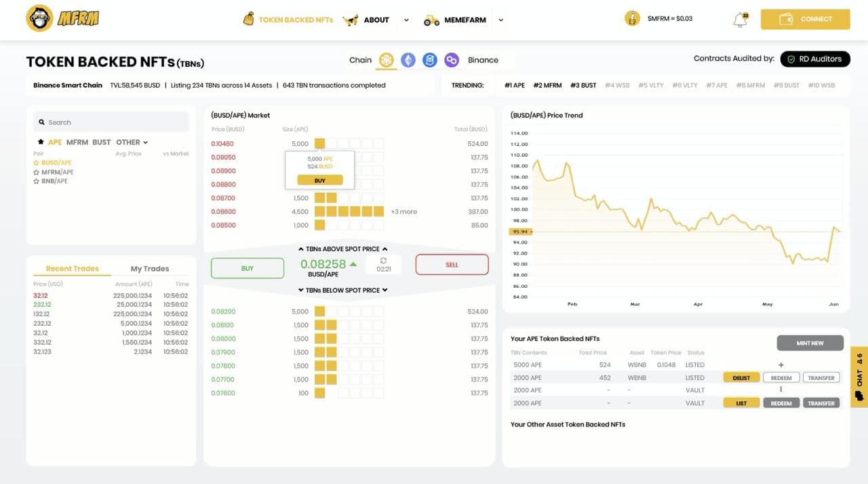The height and width of the screenshot is (484, 868).
Task: Click Transfer on the listed 2000 APE row
Action: coord(821,377)
